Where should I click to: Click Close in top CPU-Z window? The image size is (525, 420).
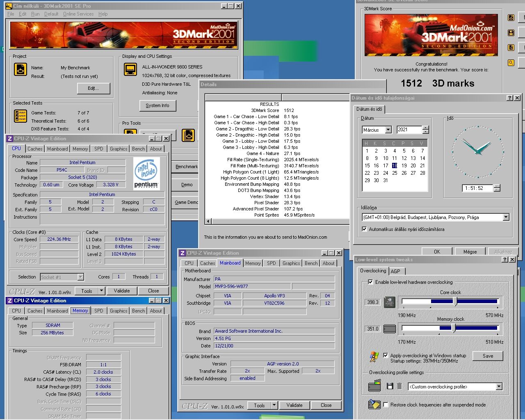pos(153,291)
